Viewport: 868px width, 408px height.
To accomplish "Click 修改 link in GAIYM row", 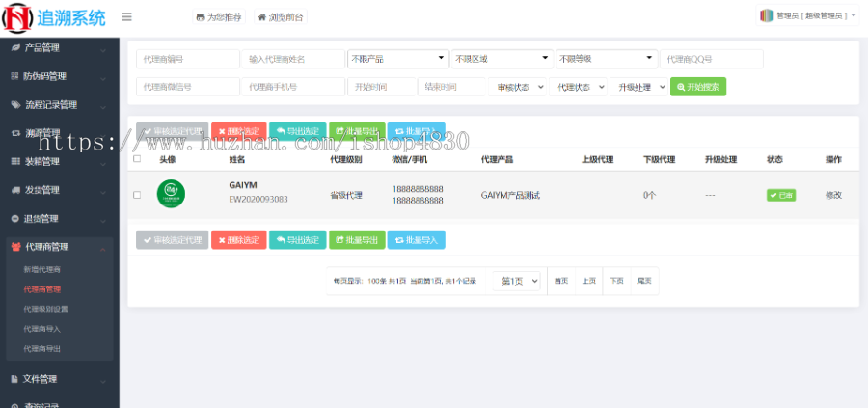I will click(x=833, y=195).
